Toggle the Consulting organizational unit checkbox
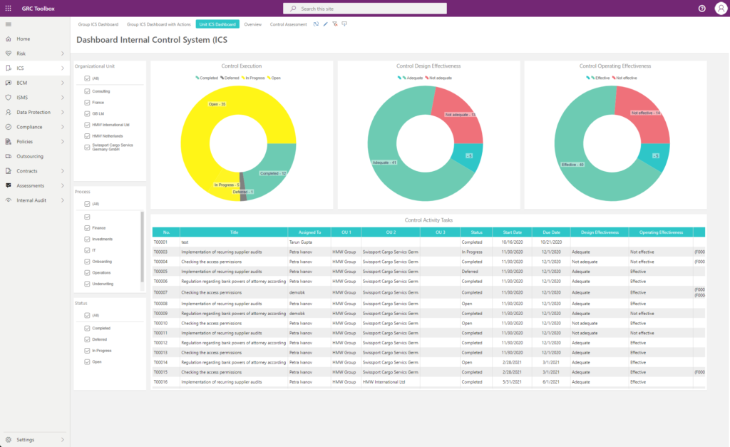 [x=87, y=91]
